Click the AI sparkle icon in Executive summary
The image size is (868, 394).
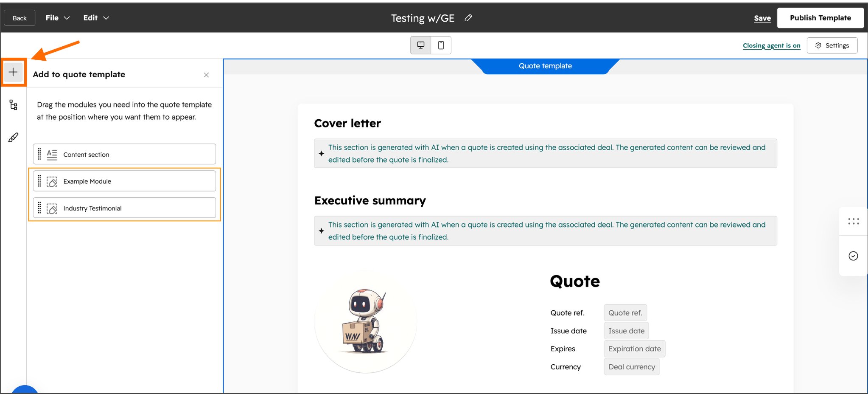[321, 231]
